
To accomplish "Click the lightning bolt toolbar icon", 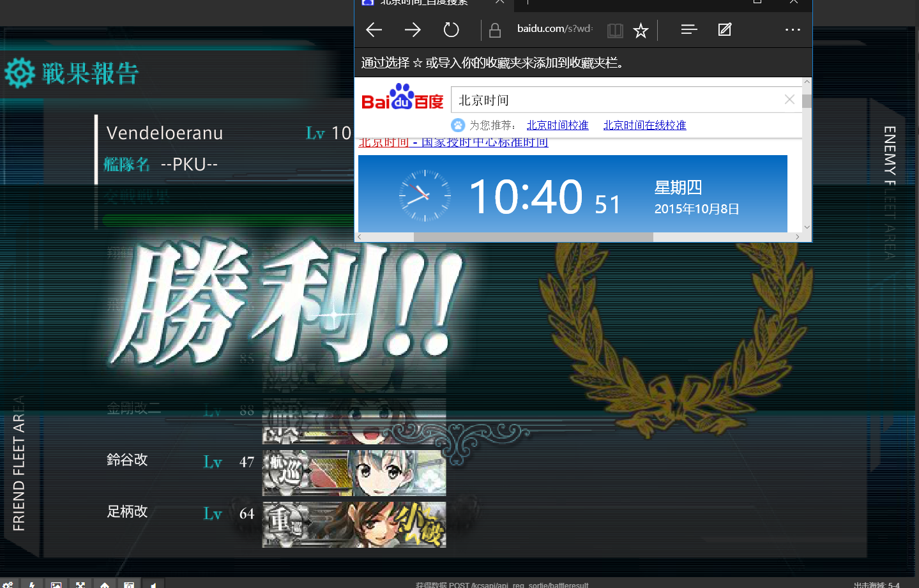I will [x=32, y=584].
